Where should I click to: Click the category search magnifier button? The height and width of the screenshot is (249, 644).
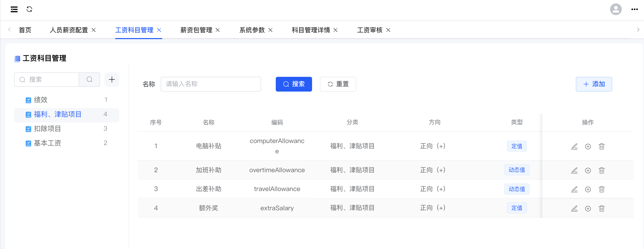tap(89, 80)
